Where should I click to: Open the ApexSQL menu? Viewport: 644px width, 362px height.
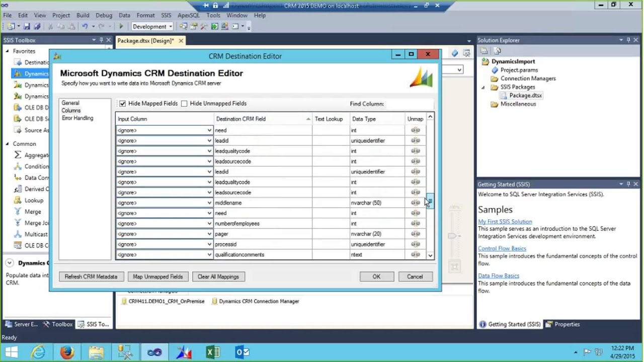189,16
